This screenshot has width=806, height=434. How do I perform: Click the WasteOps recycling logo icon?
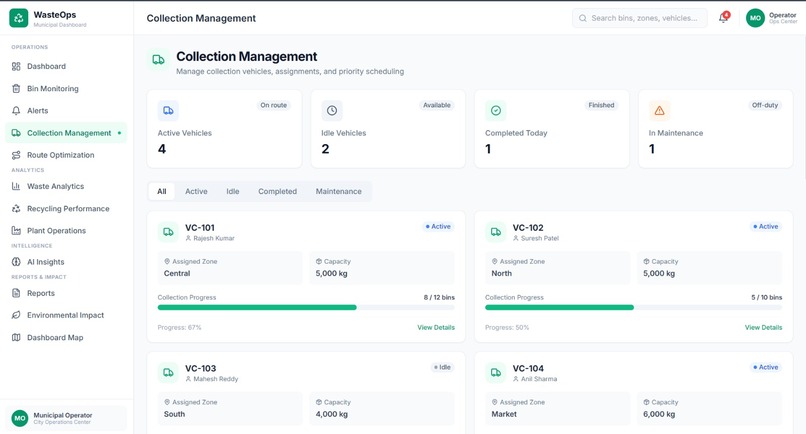coord(19,18)
